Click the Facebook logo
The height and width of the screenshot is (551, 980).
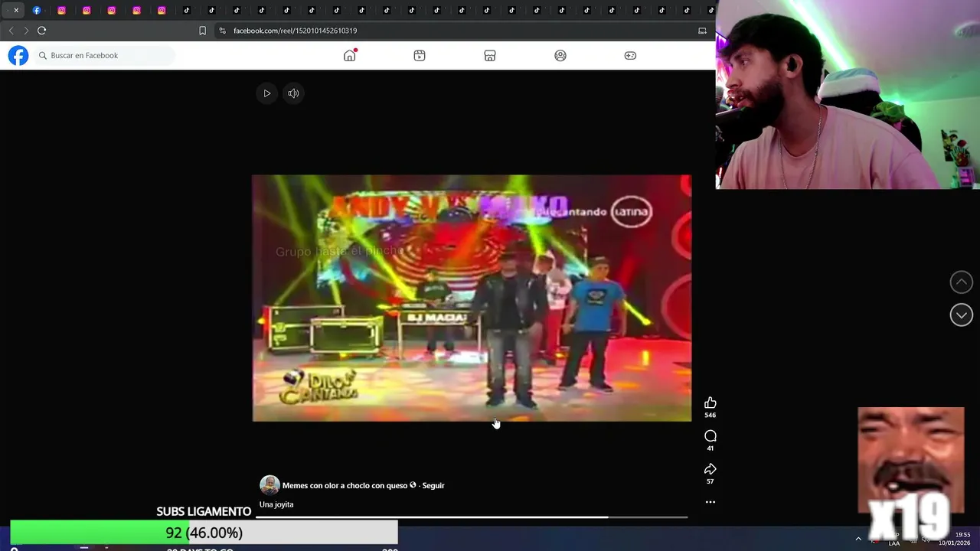[18, 55]
